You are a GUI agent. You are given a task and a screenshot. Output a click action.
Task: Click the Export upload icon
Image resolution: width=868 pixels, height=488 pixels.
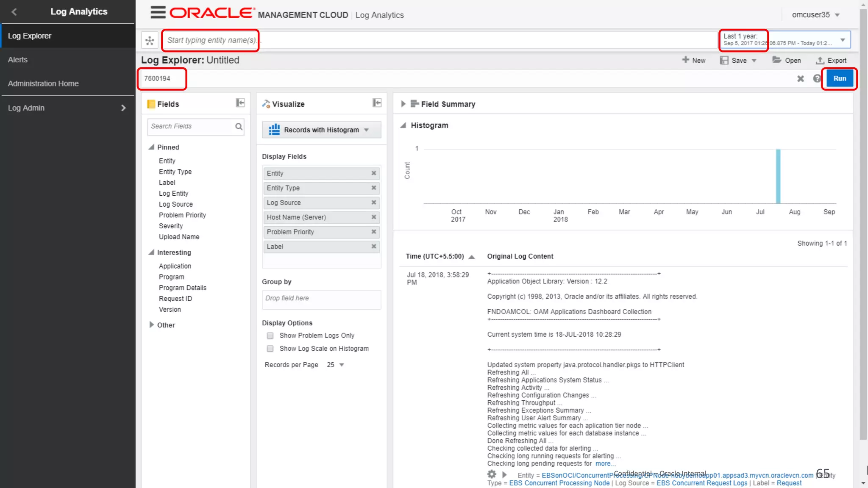tap(820, 60)
